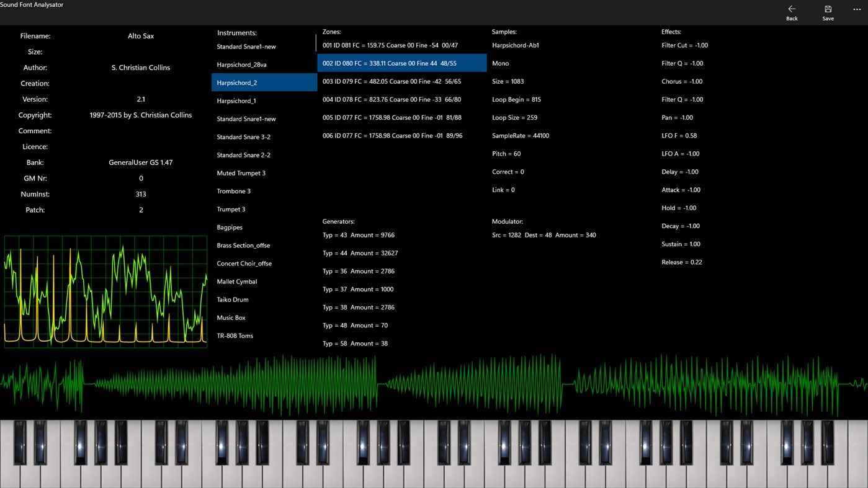Click the Release = 0.22 effect entry
The height and width of the screenshot is (488, 868).
pos(681,262)
